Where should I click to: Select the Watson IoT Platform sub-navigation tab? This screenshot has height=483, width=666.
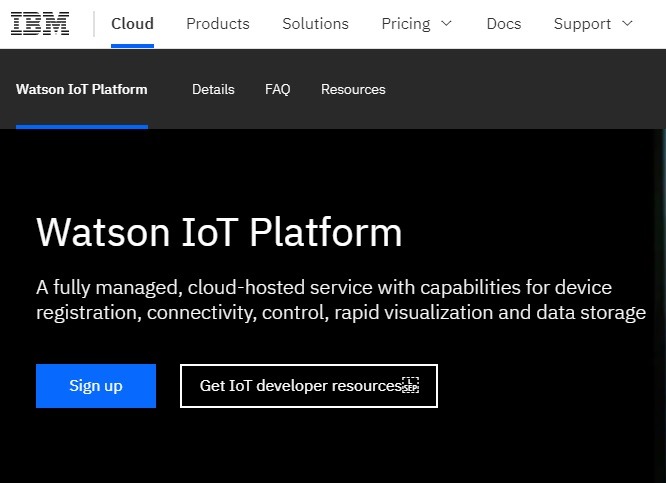(x=82, y=89)
